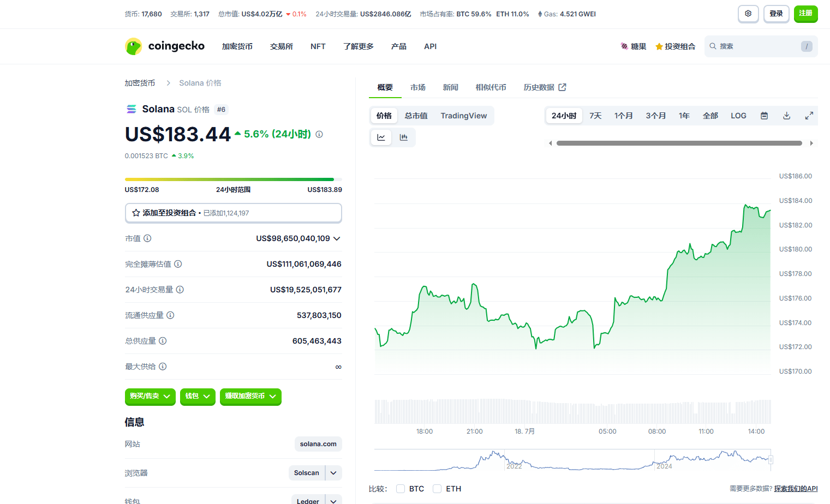Select 7天 time range
This screenshot has width=830, height=504.
tap(595, 116)
